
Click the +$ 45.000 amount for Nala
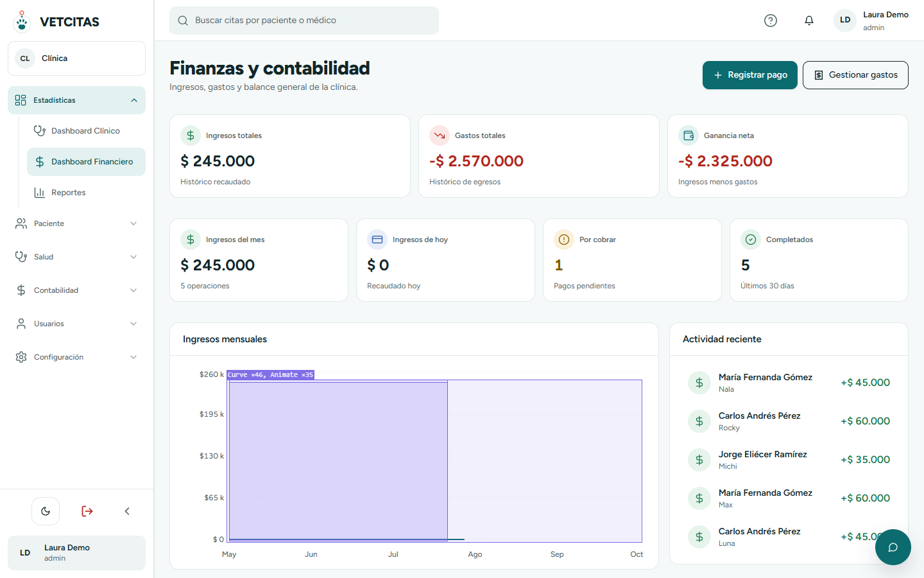865,383
